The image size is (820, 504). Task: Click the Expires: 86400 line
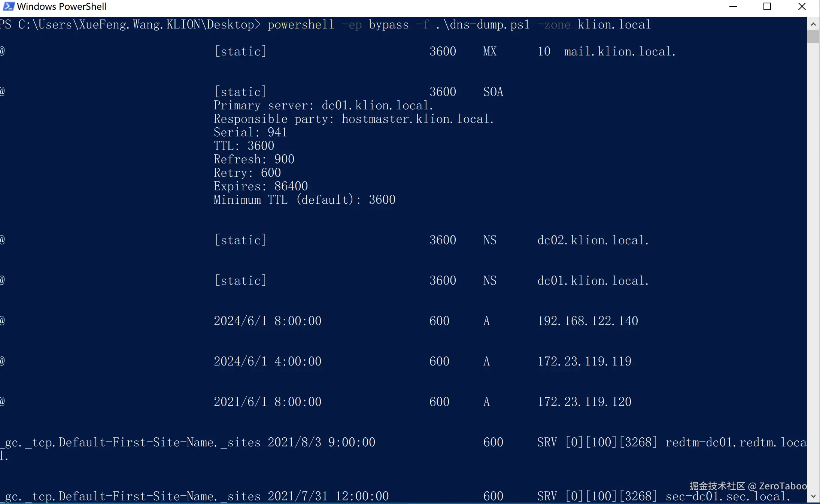point(261,186)
